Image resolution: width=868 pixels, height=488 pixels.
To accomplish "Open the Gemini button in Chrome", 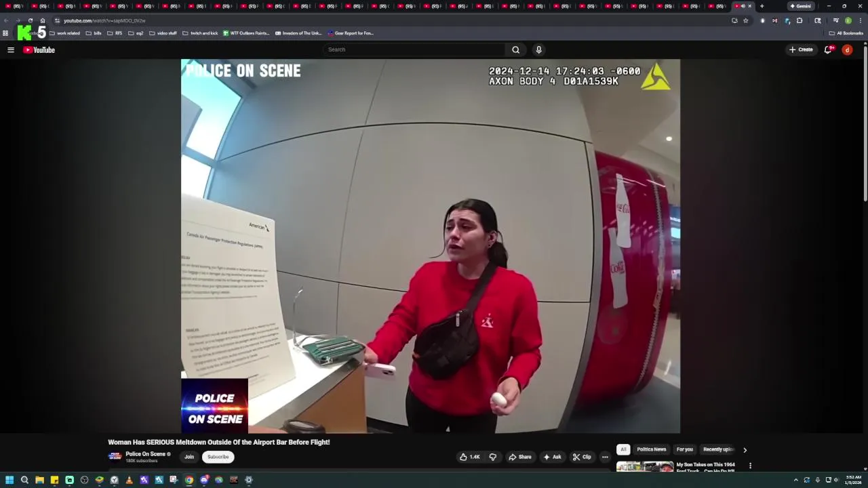I will (800, 6).
